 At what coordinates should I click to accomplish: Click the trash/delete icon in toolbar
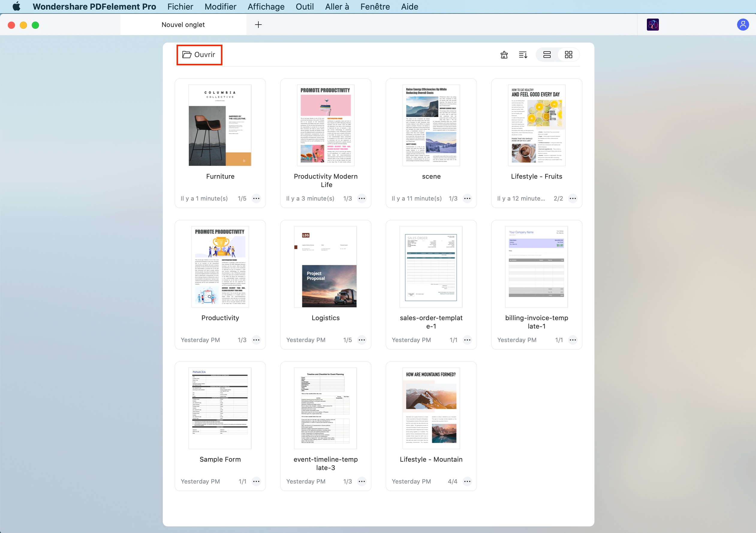pyautogui.click(x=504, y=55)
